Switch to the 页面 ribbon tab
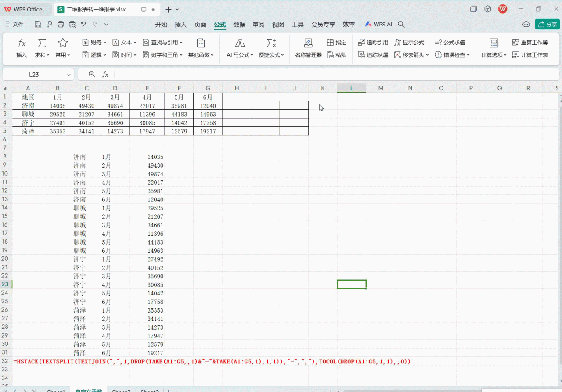Viewport: 562px width, 392px height. (200, 25)
